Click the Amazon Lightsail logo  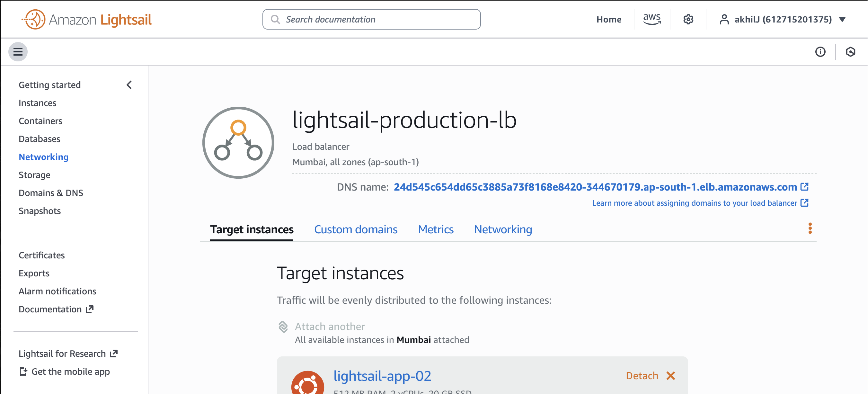(87, 20)
